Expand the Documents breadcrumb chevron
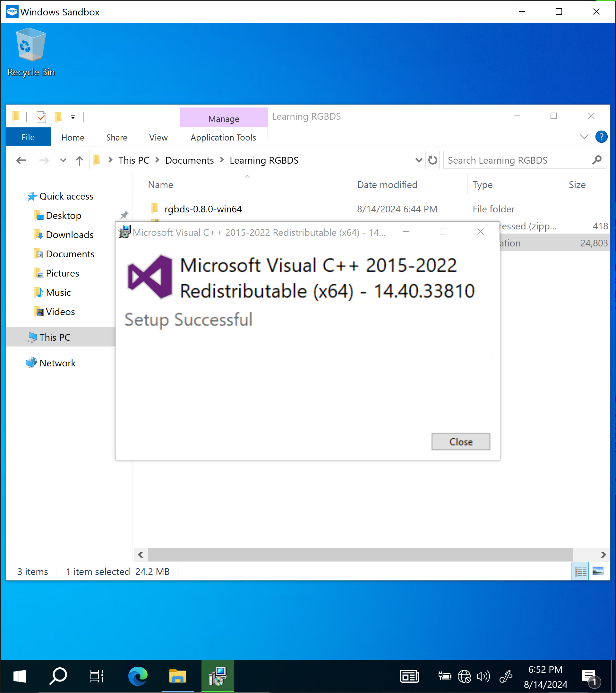 tap(222, 160)
